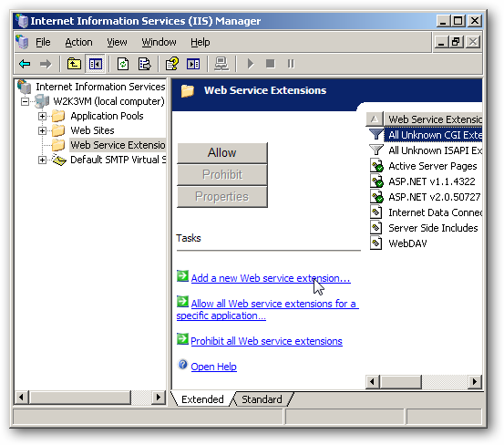Click the Stop item square icon
The width and height of the screenshot is (504, 445).
271,64
